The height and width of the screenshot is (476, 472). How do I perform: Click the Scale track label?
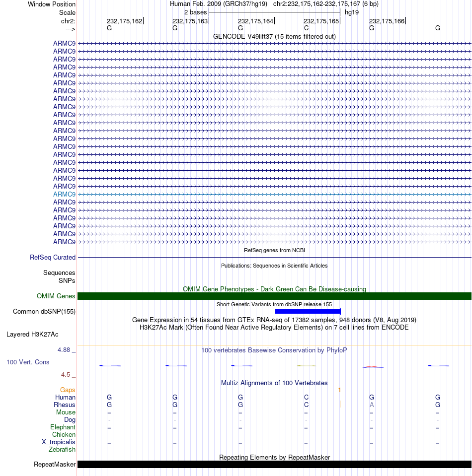67,13
